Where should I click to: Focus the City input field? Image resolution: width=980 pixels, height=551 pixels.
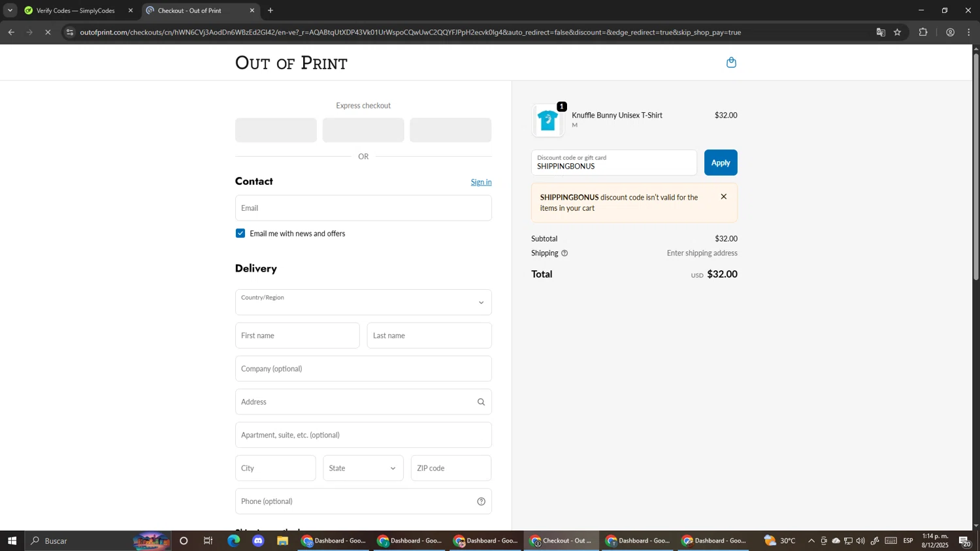pos(276,468)
